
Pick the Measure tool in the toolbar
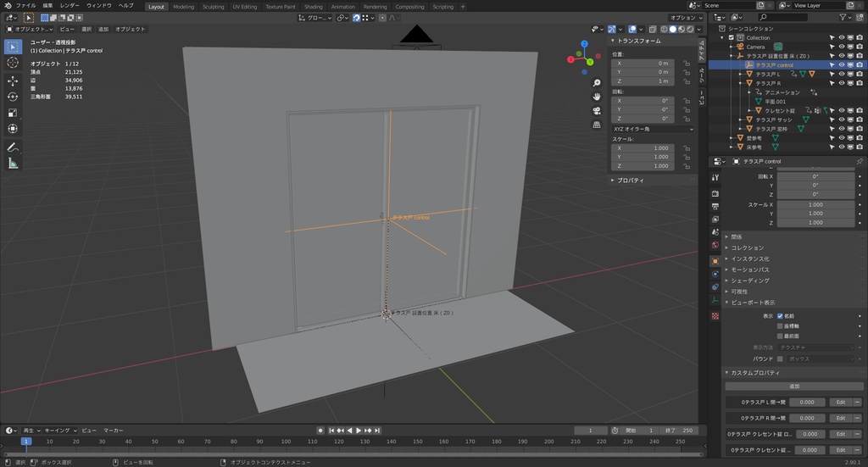[13, 163]
